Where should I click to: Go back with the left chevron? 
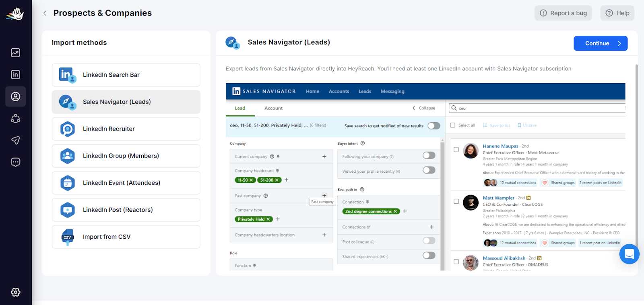click(45, 13)
